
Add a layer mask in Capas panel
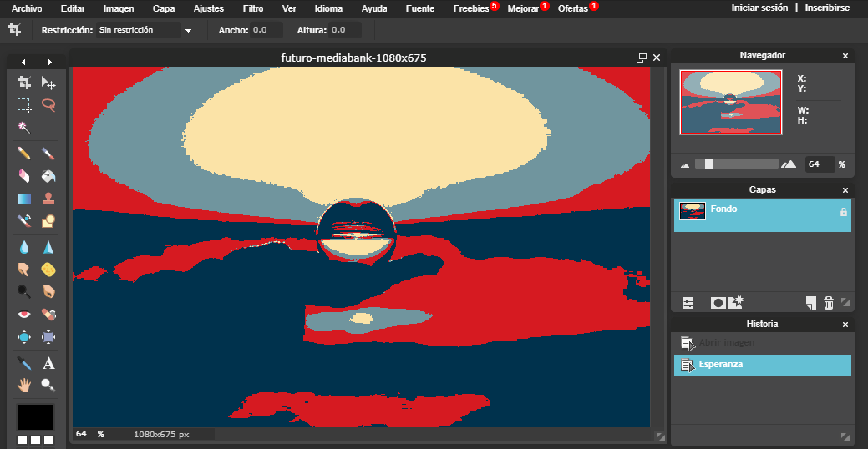(x=717, y=302)
